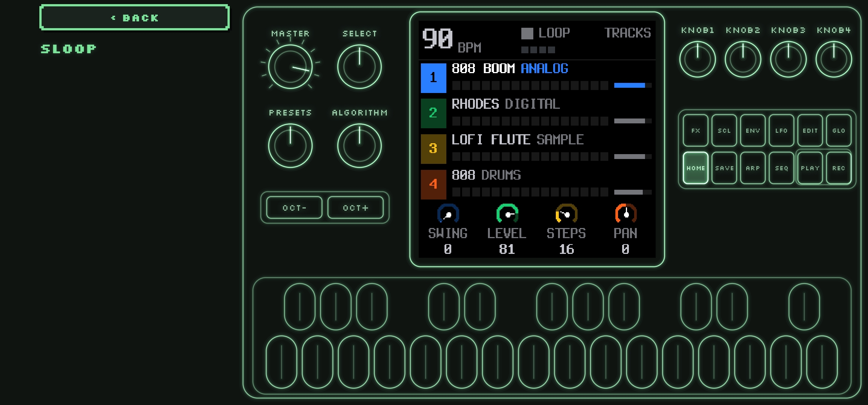Adjust the 808 DRUMS track level bar
The height and width of the screenshot is (405, 868).
(633, 192)
